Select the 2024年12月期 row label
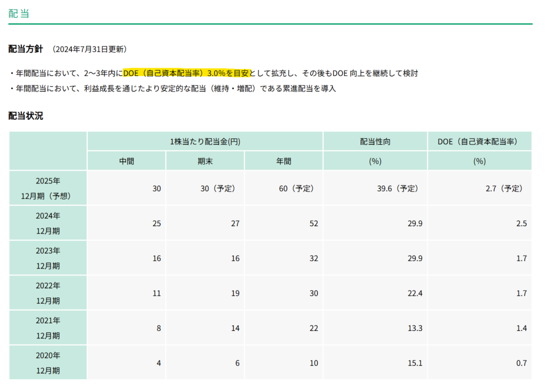 click(x=48, y=223)
